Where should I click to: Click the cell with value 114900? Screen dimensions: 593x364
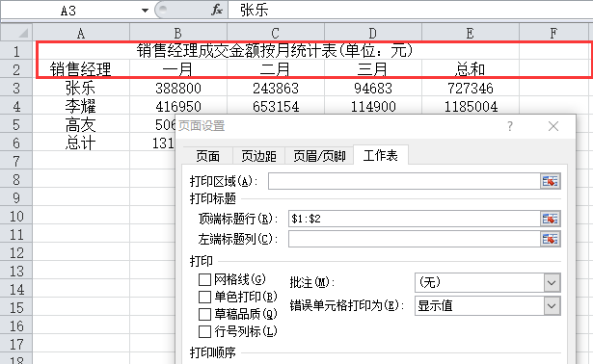(x=373, y=106)
